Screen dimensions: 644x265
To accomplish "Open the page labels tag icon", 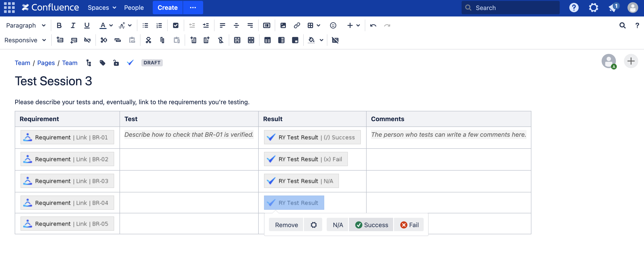I will click(x=102, y=63).
